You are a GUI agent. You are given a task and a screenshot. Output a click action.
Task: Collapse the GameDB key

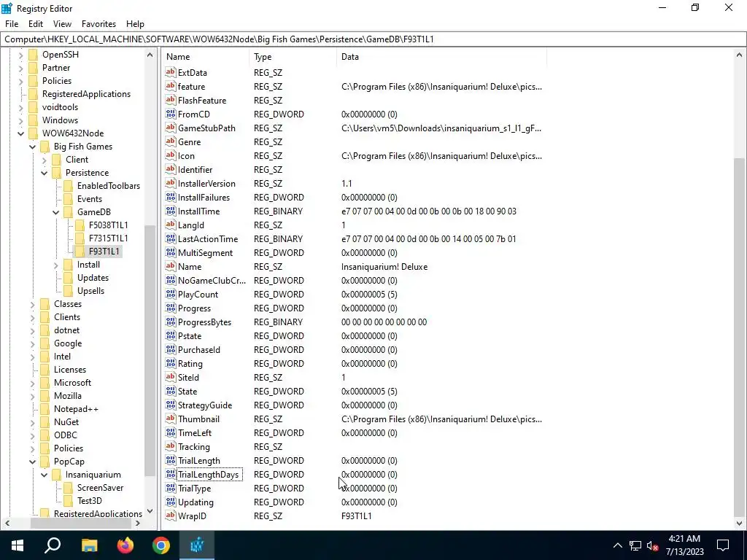(x=55, y=212)
